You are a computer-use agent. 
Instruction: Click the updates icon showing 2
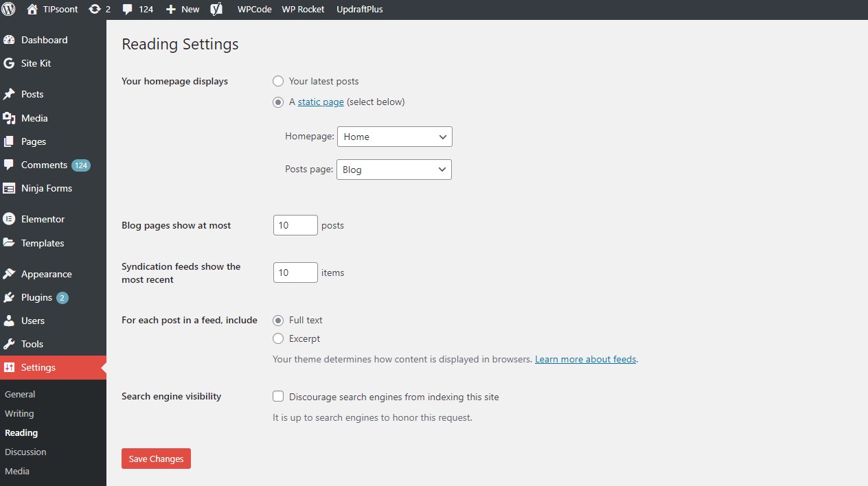(95, 10)
